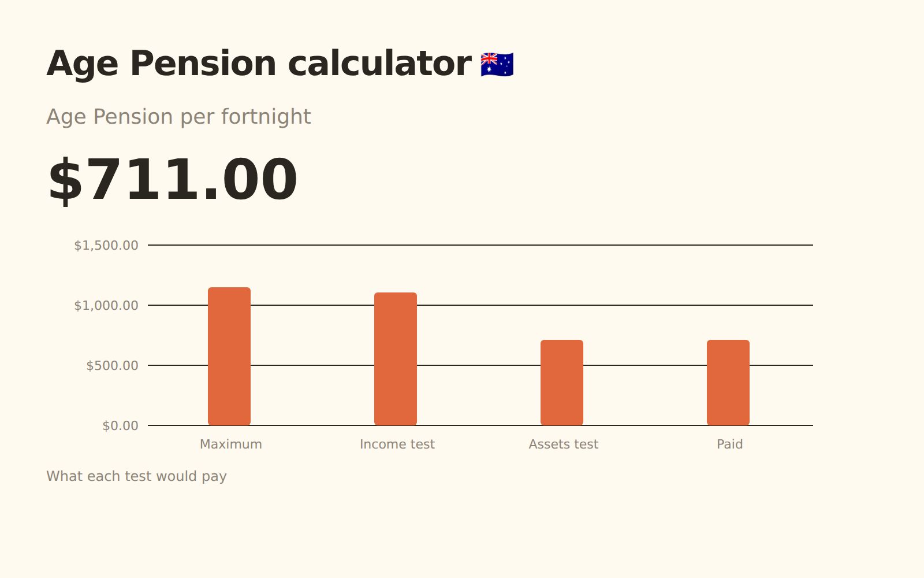Screen dimensions: 924x578
Task: Click the Age Pension per fortnight subtitle
Action: pos(178,117)
